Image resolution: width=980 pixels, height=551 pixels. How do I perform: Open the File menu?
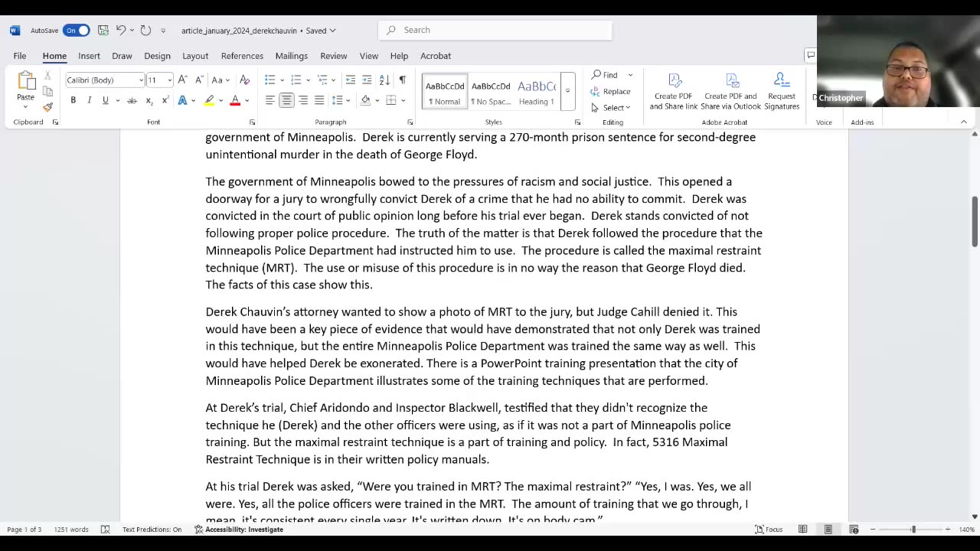(20, 56)
